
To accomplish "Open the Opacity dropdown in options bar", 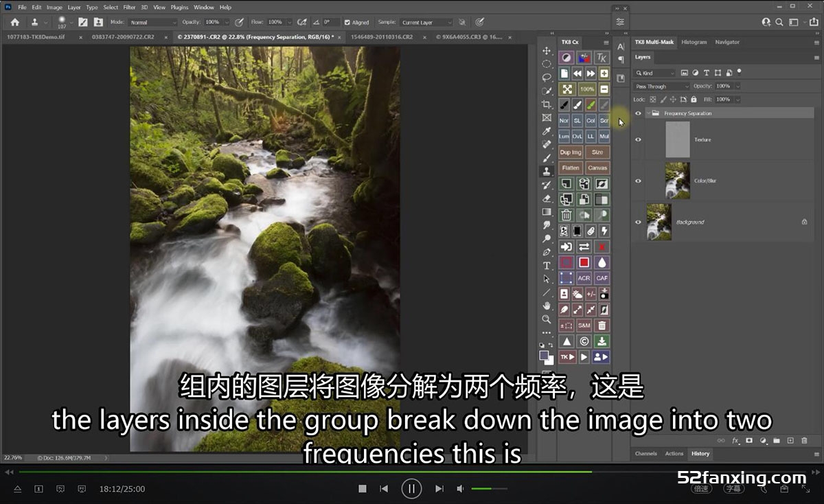I will pyautogui.click(x=228, y=23).
